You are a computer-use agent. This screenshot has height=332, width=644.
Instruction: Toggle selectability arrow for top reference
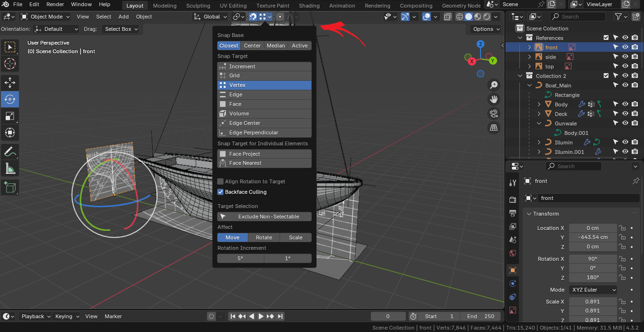click(616, 67)
